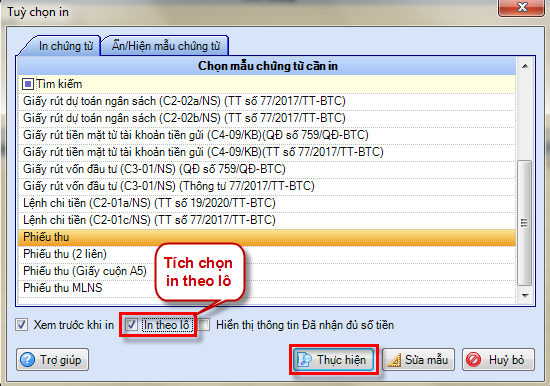The height and width of the screenshot is (386, 550).
Task: Select Phiếu thu MLNS template
Action: pos(267,288)
